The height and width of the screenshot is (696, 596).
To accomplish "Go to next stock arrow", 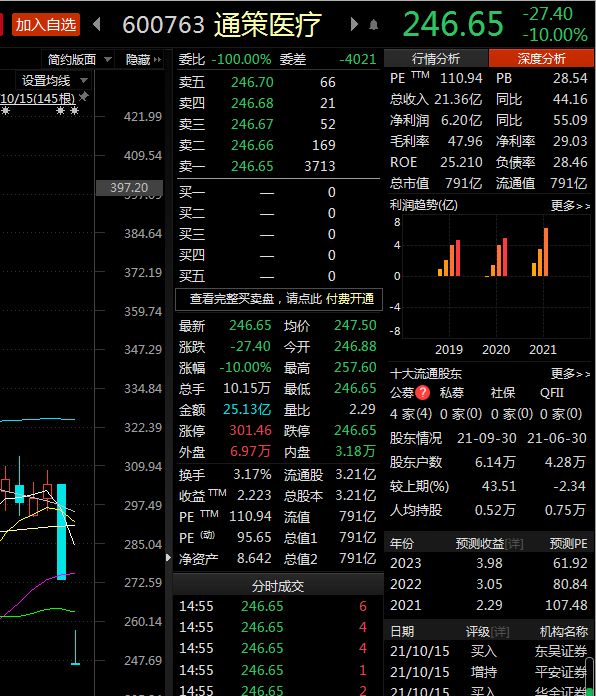I will [x=354, y=24].
